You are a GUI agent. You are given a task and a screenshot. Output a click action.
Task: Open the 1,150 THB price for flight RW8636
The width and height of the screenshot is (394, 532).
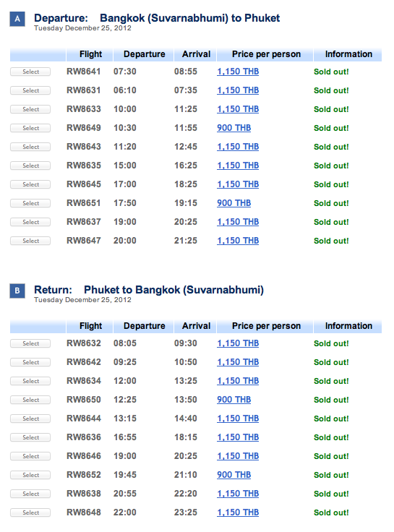click(238, 437)
